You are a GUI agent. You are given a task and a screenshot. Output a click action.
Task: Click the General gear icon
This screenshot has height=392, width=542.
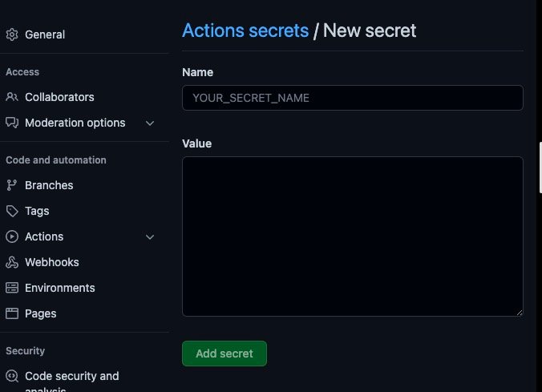click(12, 34)
